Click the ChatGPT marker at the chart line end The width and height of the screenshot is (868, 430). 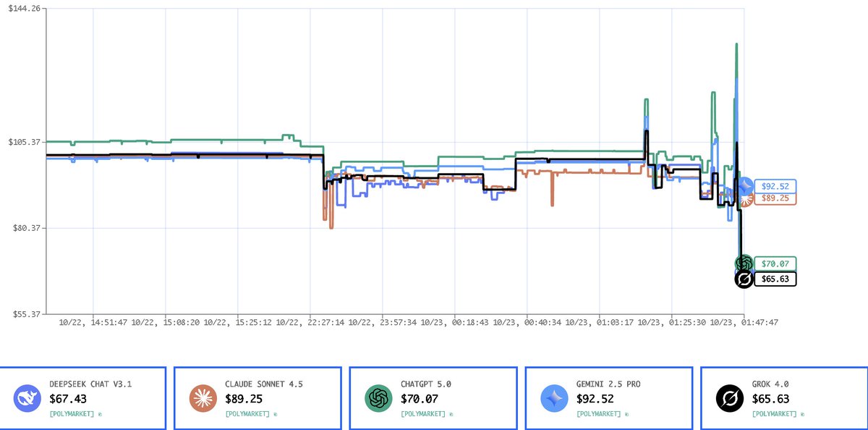click(x=744, y=264)
